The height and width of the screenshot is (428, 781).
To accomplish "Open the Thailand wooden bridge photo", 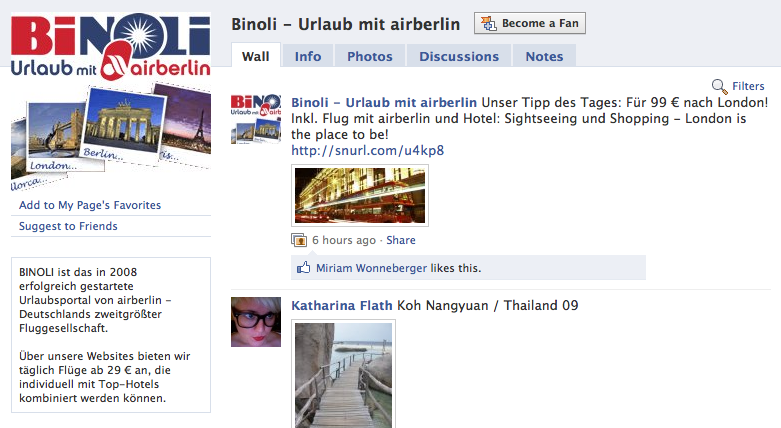I will (344, 374).
